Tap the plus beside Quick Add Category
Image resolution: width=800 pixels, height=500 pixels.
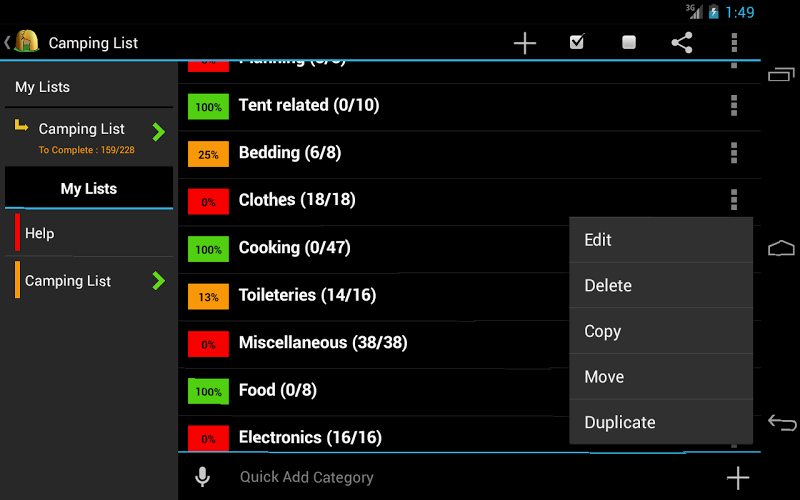click(738, 478)
